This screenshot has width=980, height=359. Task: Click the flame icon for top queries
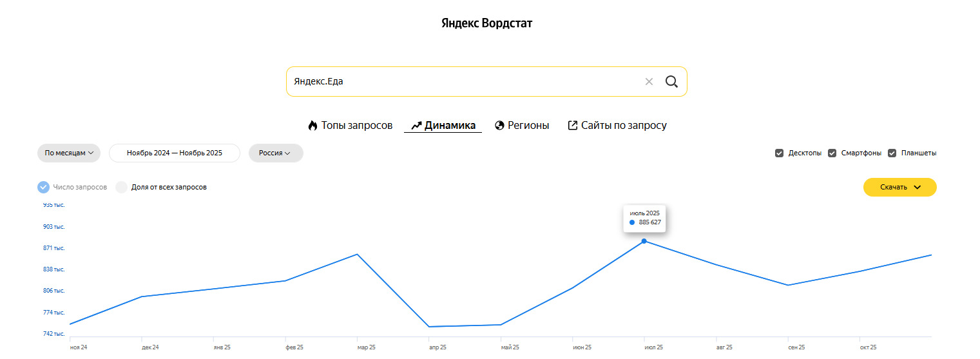pyautogui.click(x=313, y=126)
